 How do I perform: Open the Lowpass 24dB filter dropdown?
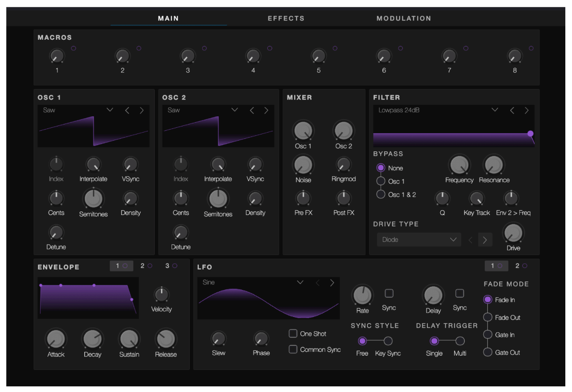pos(495,110)
